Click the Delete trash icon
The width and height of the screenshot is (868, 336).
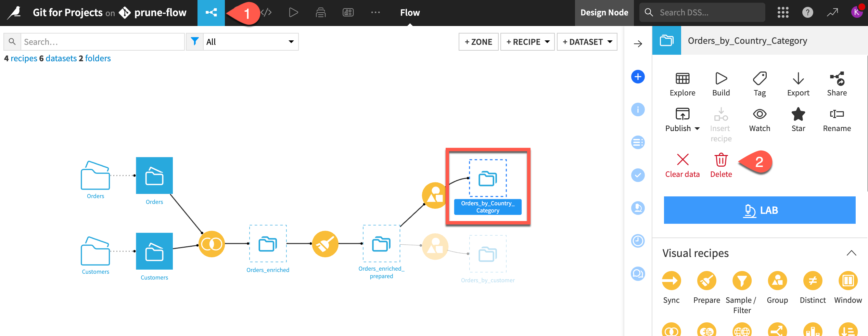point(721,160)
